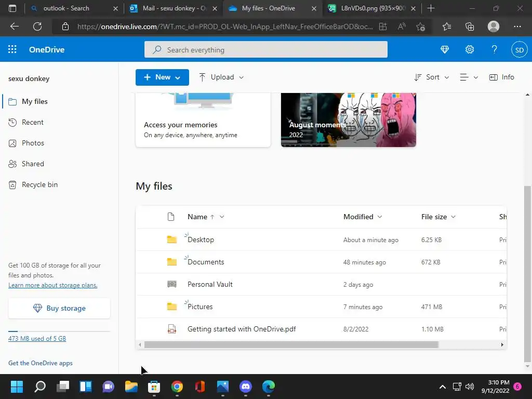The height and width of the screenshot is (399, 532).
Task: Open OneDrive settings gear
Action: pyautogui.click(x=470, y=49)
